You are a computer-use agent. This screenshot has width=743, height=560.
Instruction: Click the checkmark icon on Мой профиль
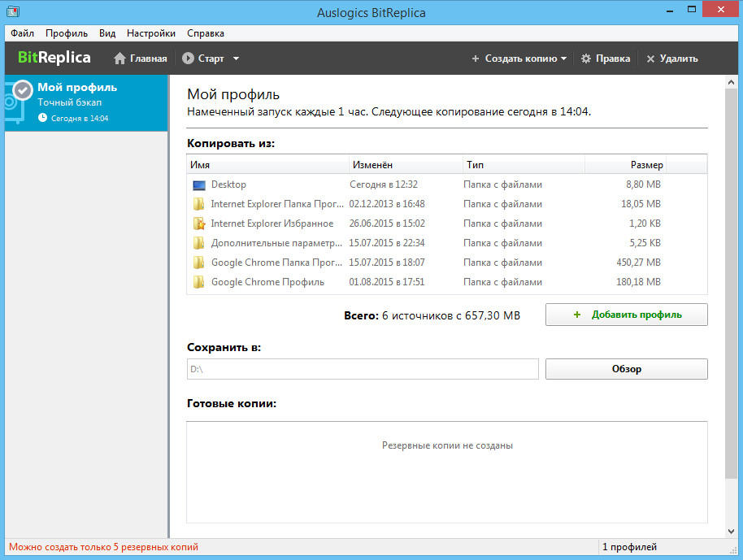tap(22, 90)
